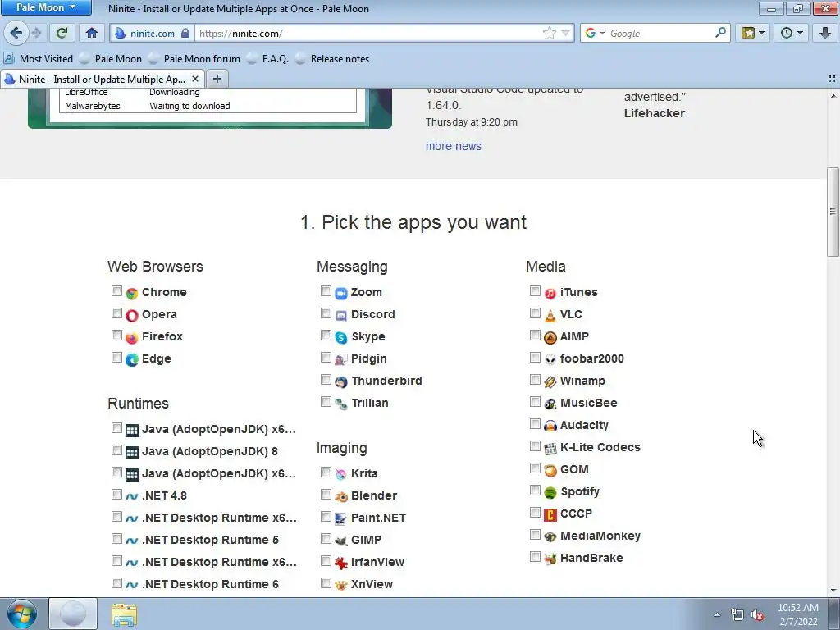The image size is (840, 630).
Task: Check the K-Lite Codecs checkbox
Action: pos(535,445)
